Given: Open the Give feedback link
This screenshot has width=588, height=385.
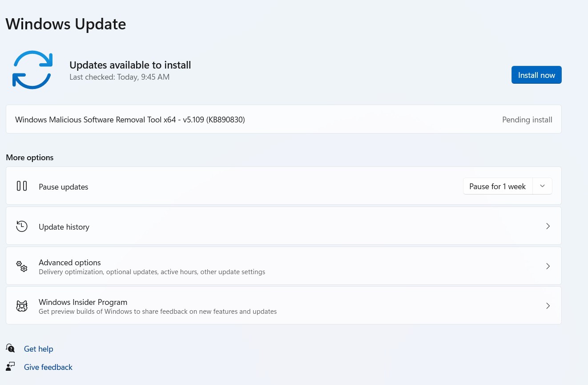Looking at the screenshot, I should pos(48,367).
